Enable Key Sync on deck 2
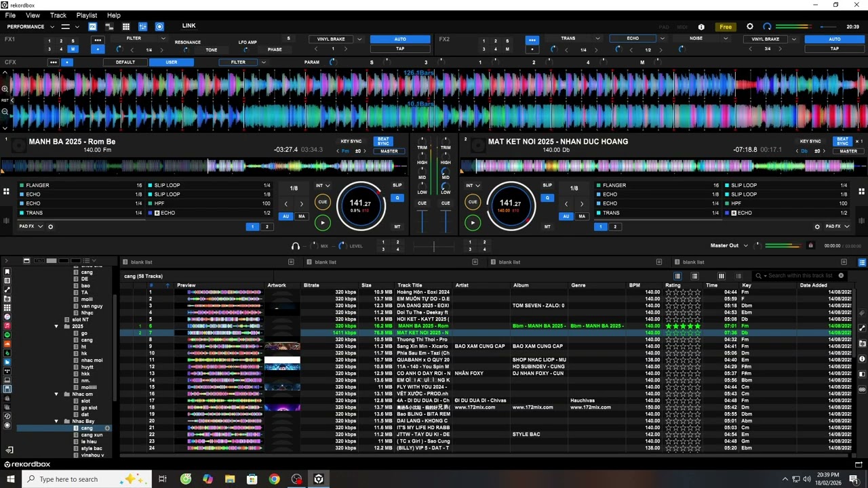The width and height of the screenshot is (868, 488). tap(811, 141)
